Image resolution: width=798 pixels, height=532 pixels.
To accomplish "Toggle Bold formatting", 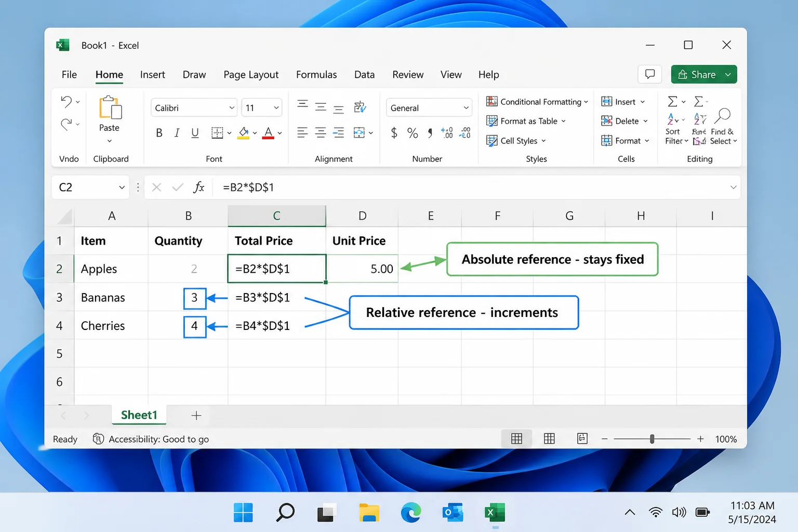I will [x=159, y=133].
